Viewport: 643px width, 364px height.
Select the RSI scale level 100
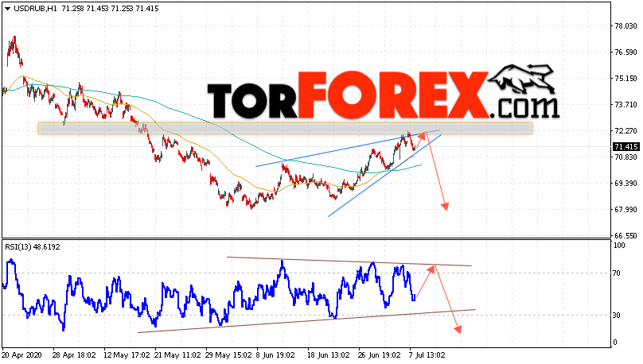pos(619,246)
